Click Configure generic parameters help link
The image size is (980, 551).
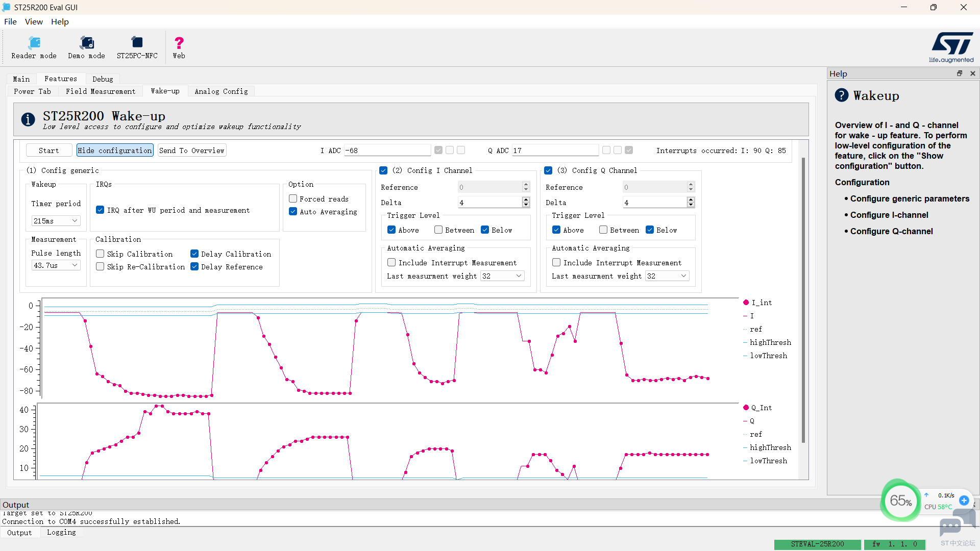tap(910, 199)
